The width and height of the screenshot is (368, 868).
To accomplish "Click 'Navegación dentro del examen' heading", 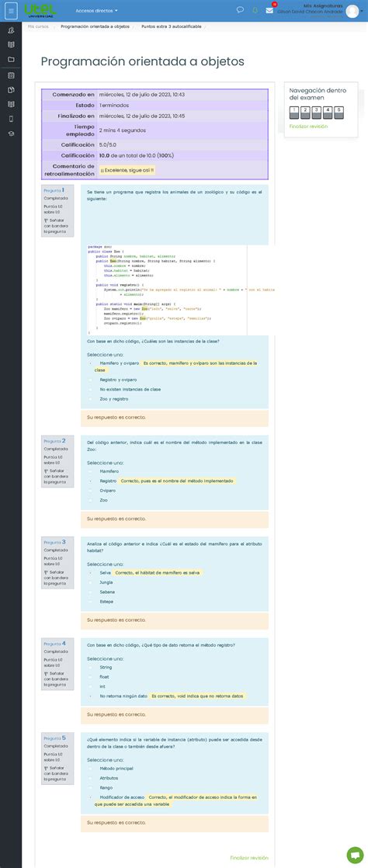I will click(316, 93).
